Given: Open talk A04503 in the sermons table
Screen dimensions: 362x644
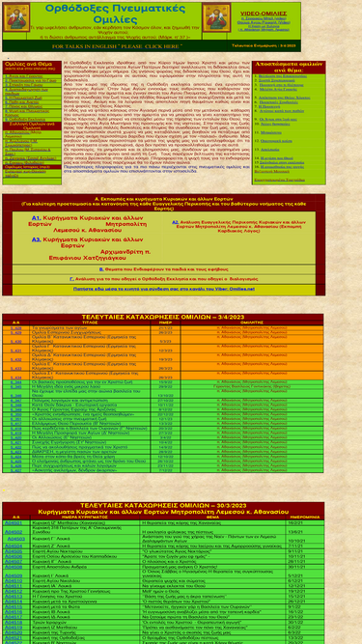Looking at the screenshot, I should tap(16, 539).
